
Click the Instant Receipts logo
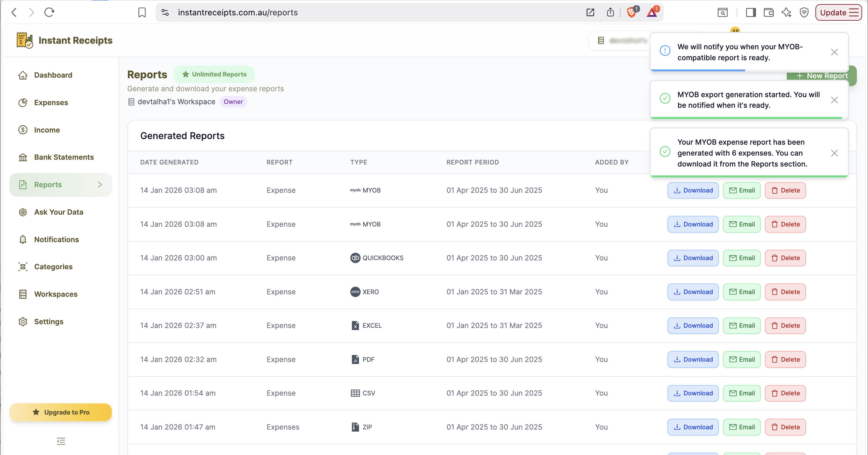tap(64, 40)
